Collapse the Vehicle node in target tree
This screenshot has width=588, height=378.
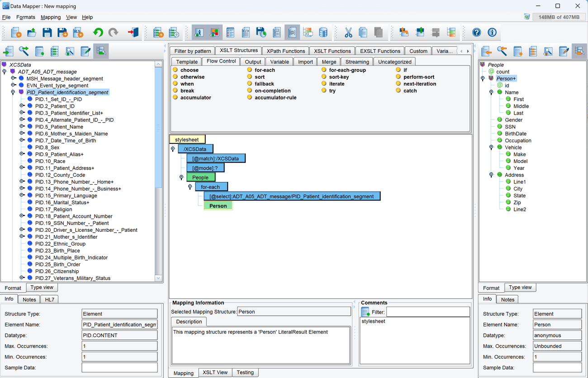pos(492,147)
